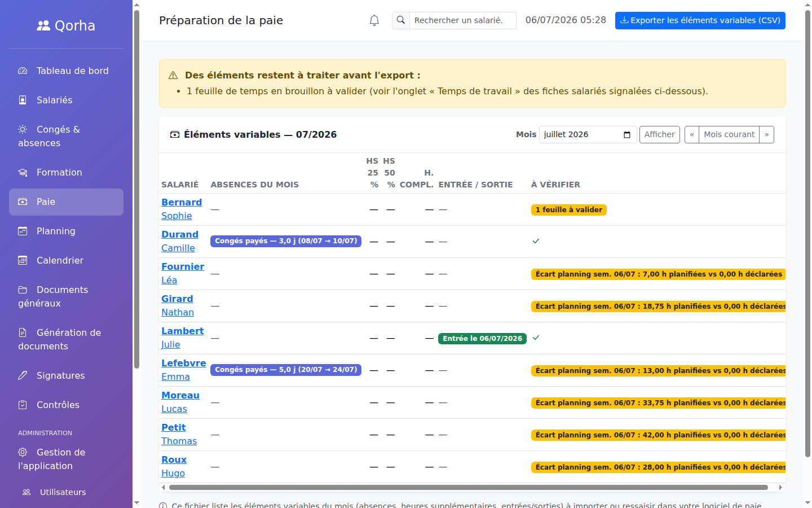
Task: Click the juillet 2026 month field
Action: 588,134
